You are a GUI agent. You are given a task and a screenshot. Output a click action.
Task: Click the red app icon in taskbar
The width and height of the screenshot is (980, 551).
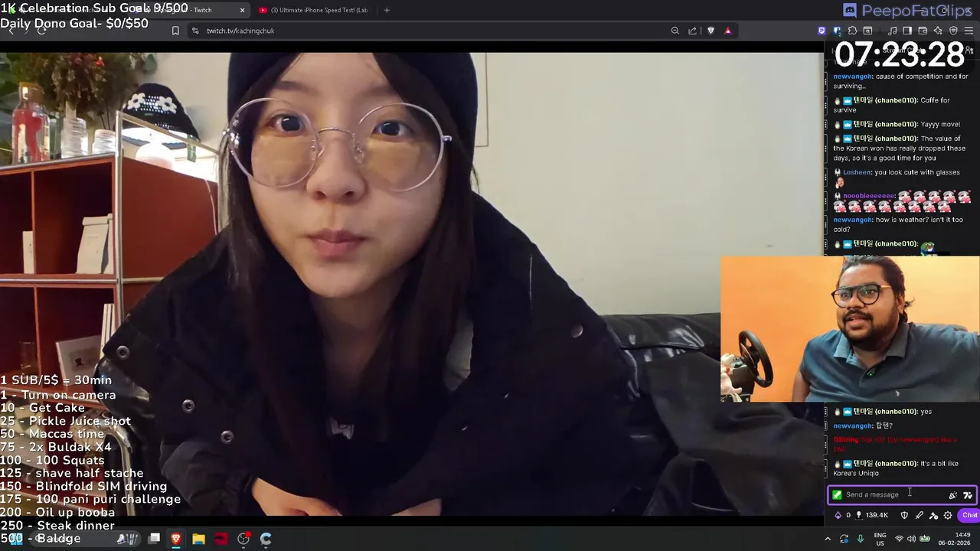click(x=220, y=539)
